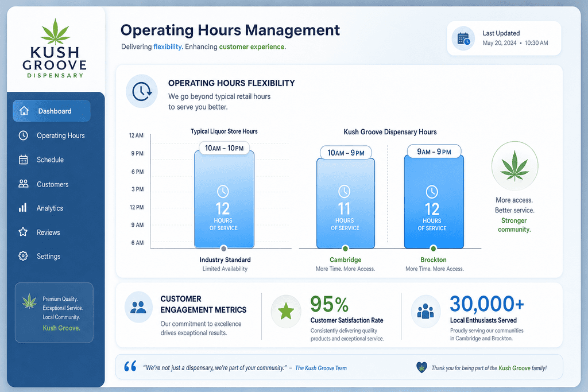Click the Operating Hours Flexibility clock-arrow icon

pos(142,91)
